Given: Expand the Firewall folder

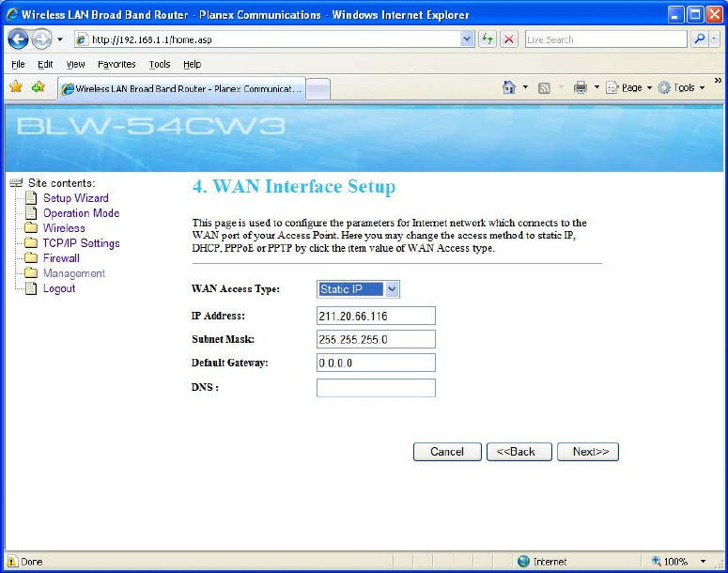Looking at the screenshot, I should pos(61,258).
